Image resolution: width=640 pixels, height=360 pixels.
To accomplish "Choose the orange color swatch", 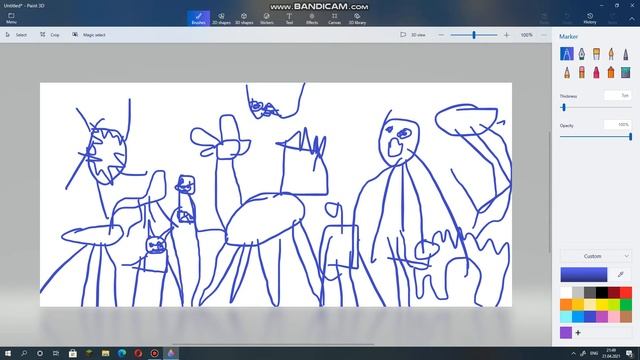I will coord(566,304).
